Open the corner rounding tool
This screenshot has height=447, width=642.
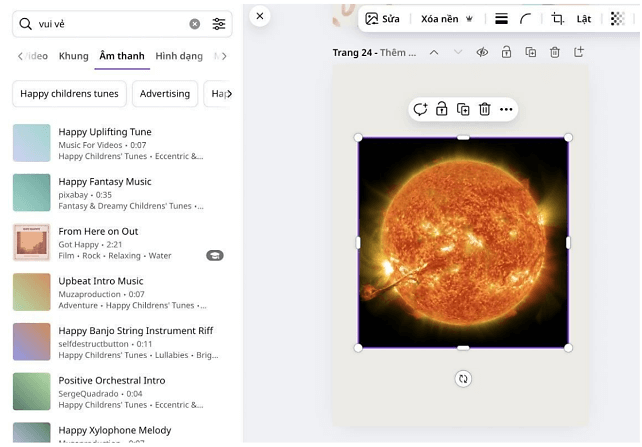pos(526,19)
